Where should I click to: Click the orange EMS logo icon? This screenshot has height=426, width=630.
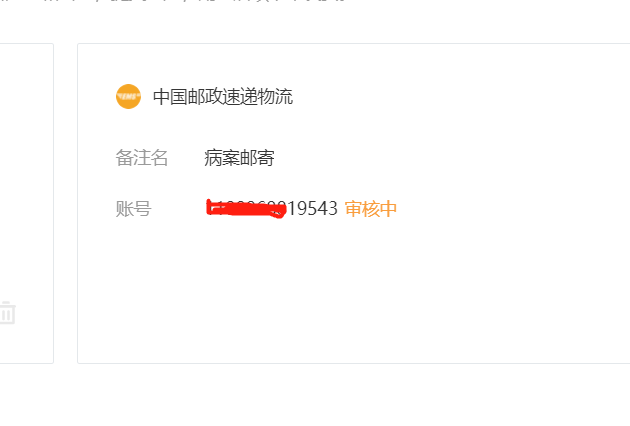point(128,96)
